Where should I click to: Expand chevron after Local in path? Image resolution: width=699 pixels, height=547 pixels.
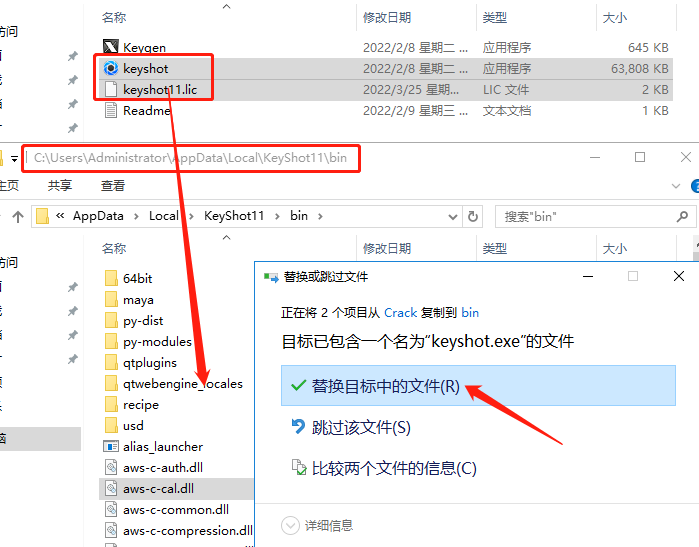click(191, 217)
